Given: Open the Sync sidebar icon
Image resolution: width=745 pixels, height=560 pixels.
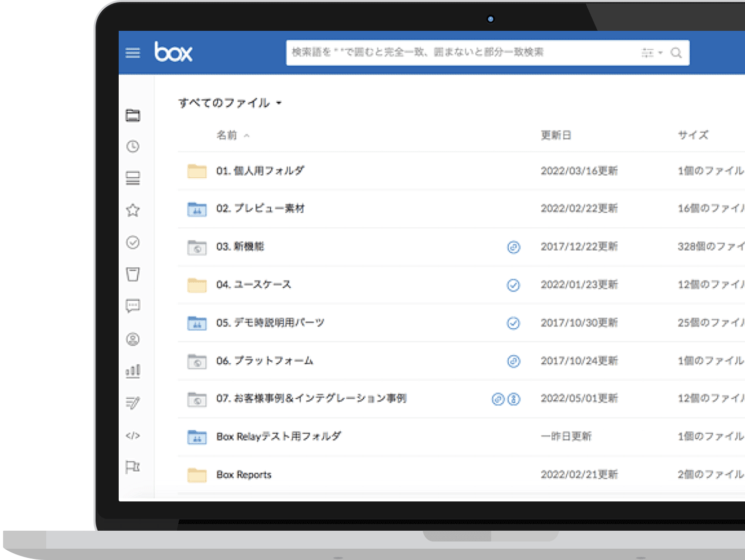Looking at the screenshot, I should click(x=133, y=178).
